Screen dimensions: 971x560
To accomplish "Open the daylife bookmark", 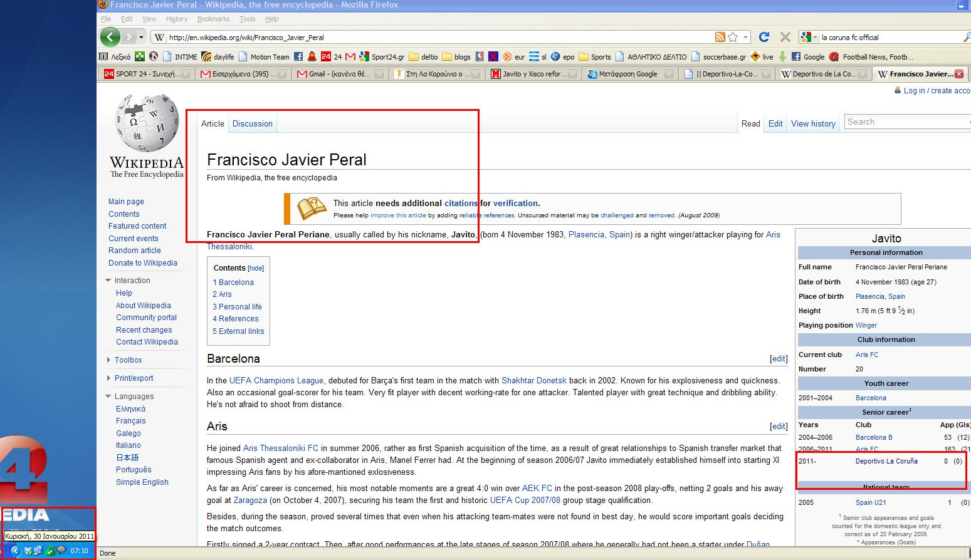I will tap(218, 56).
